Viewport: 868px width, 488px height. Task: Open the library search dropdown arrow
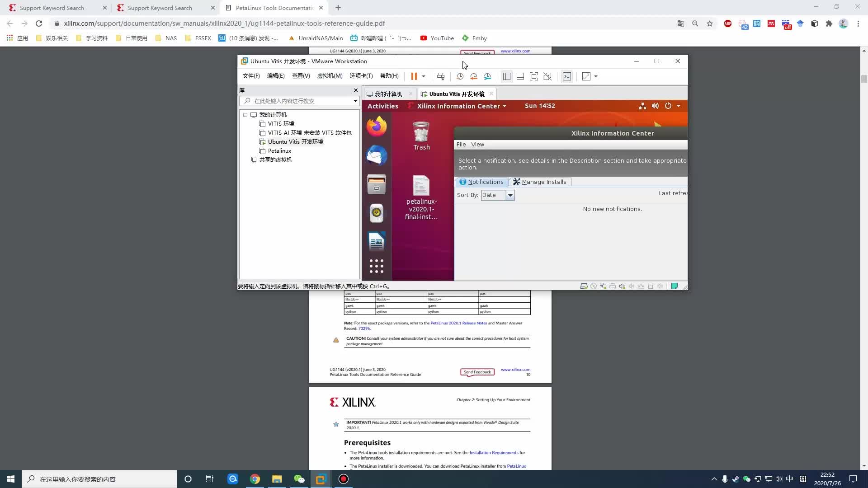355,101
